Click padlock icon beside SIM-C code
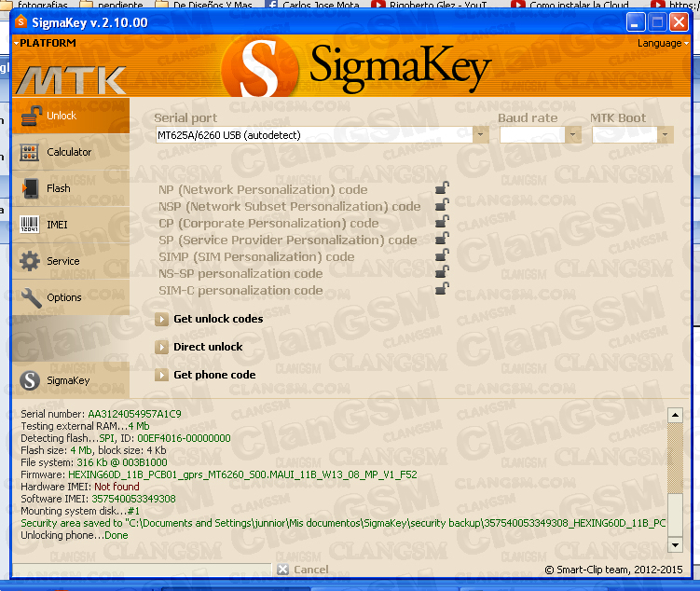 [x=442, y=288]
